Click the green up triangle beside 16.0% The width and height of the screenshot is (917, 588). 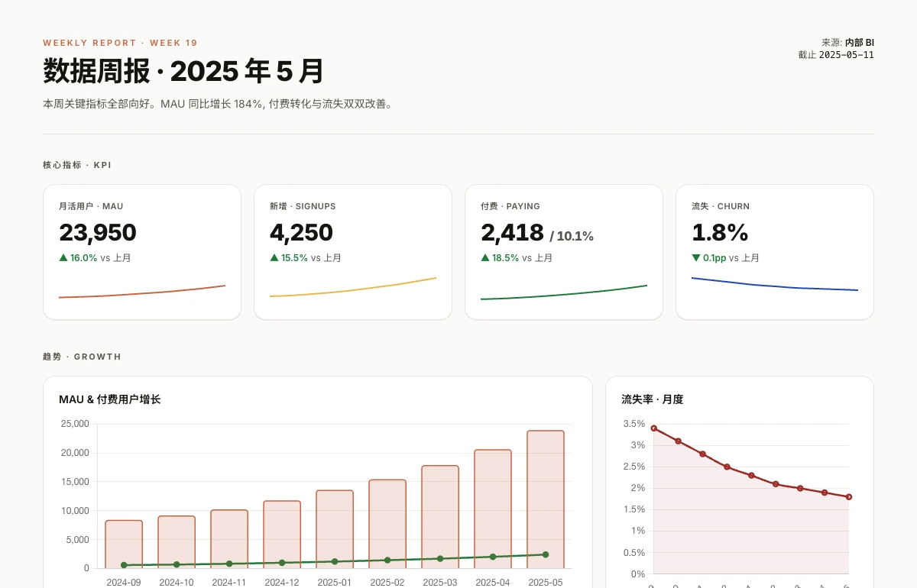(63, 258)
